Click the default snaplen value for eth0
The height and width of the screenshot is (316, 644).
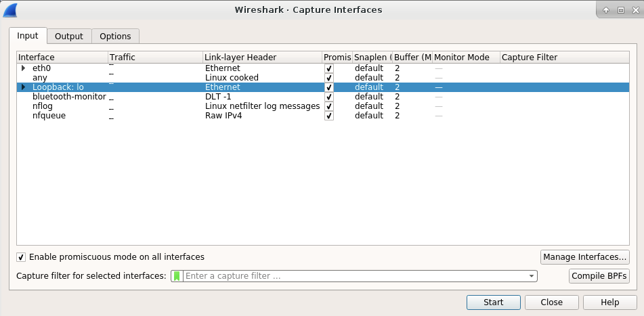tap(369, 68)
